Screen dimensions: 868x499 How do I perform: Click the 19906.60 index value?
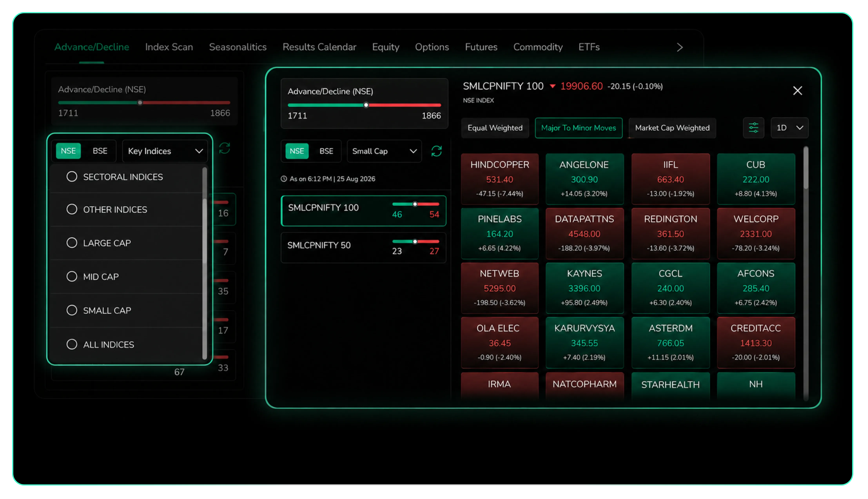tap(581, 86)
